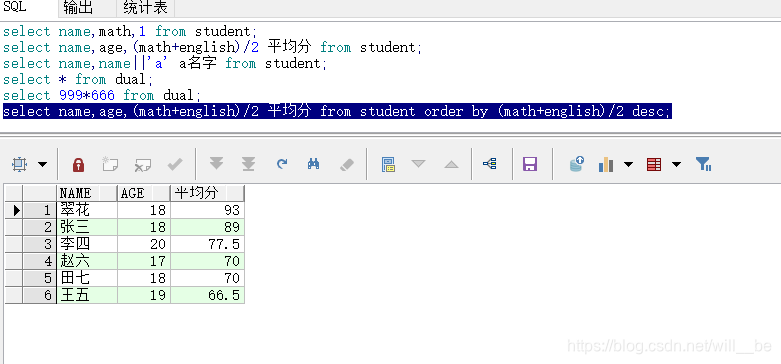Select row 5 via its row header
Viewport: 781px width, 364px height.
39,278
